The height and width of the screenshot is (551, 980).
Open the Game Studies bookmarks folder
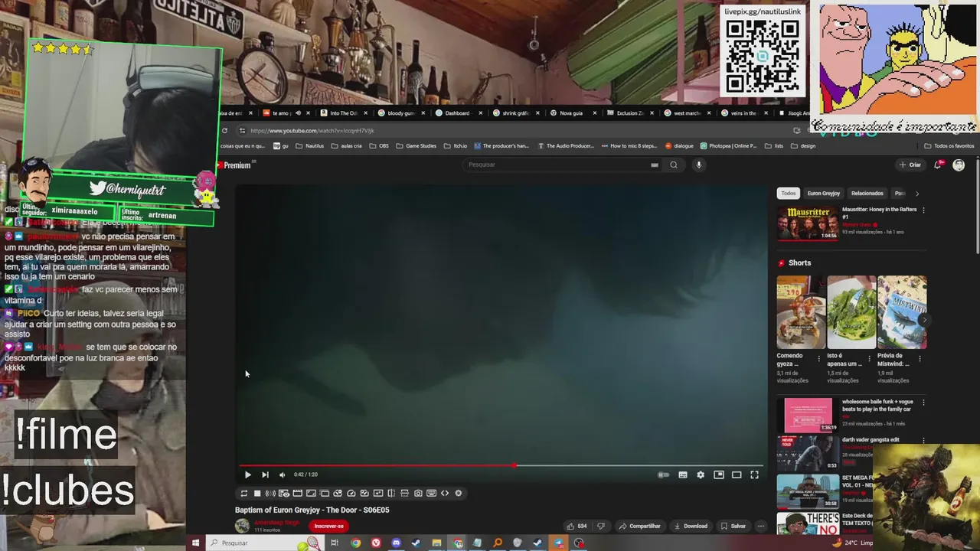(x=416, y=146)
